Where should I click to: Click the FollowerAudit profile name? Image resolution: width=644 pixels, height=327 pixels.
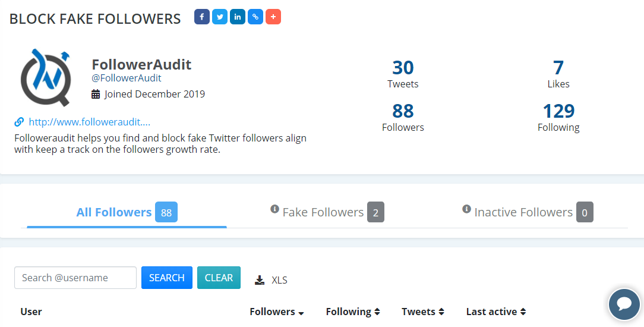pos(141,64)
